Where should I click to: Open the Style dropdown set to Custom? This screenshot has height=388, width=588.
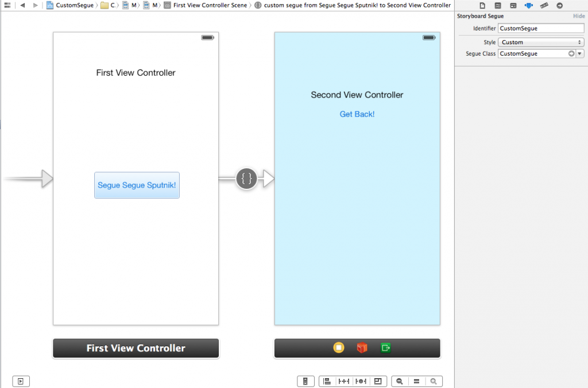point(540,41)
